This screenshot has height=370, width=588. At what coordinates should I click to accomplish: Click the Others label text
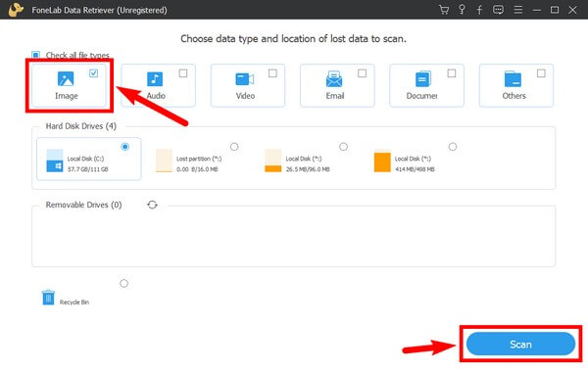(x=514, y=96)
